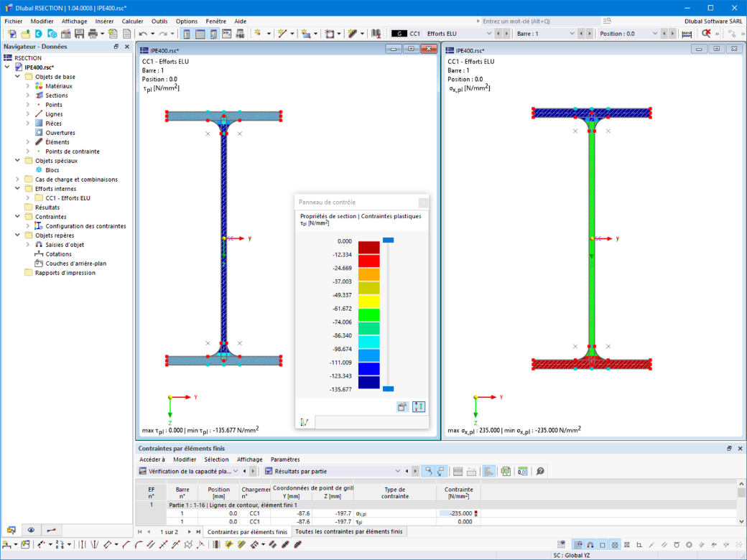Click the Sélection menu in results table
Image resolution: width=747 pixels, height=560 pixels.
(x=216, y=459)
